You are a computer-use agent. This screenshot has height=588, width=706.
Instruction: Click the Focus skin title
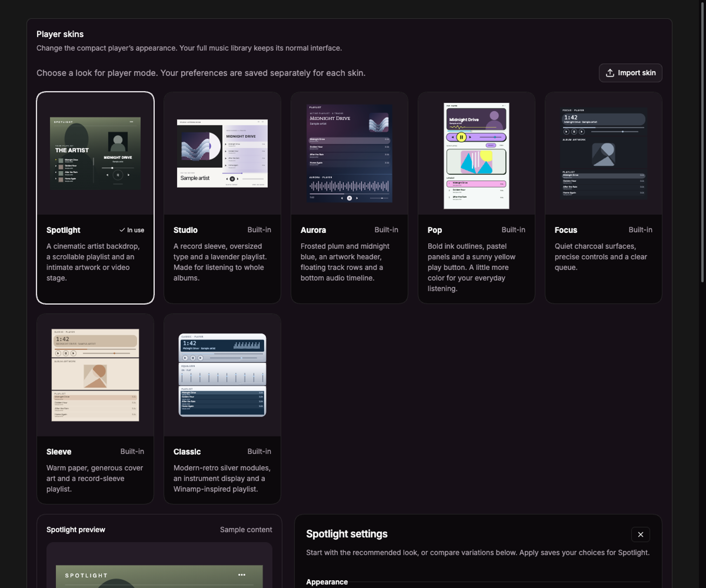565,230
